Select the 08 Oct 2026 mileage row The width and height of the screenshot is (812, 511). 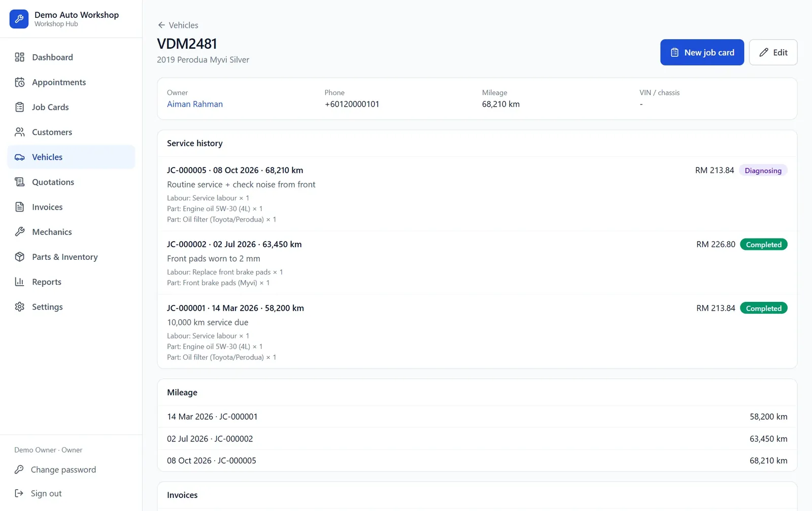pyautogui.click(x=477, y=461)
